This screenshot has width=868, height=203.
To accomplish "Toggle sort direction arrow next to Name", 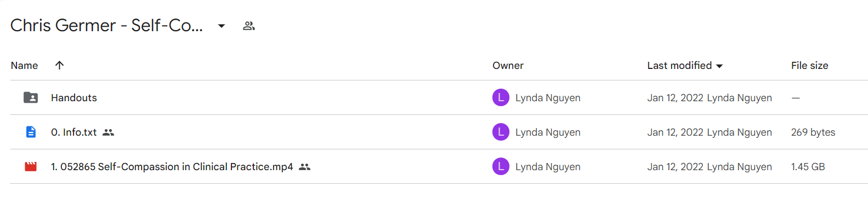I will click(60, 65).
